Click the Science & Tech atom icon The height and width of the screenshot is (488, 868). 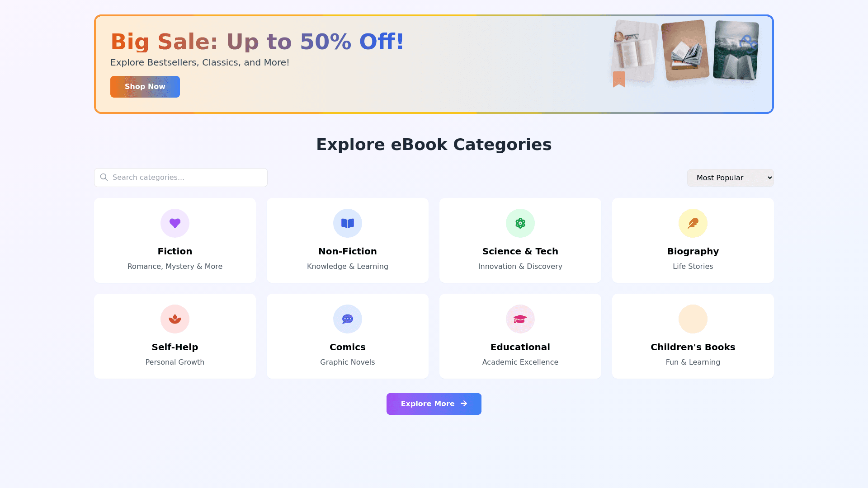pyautogui.click(x=520, y=223)
